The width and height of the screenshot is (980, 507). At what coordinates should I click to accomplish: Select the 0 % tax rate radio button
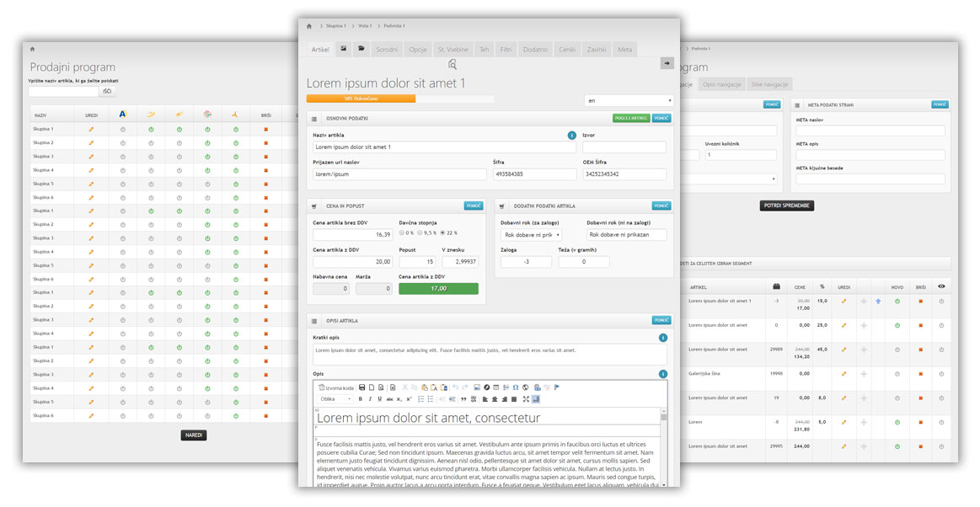click(x=402, y=233)
